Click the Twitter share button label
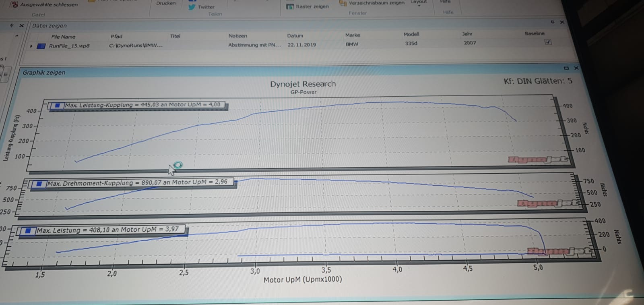Viewport: 644px width, 305px height. (x=206, y=7)
